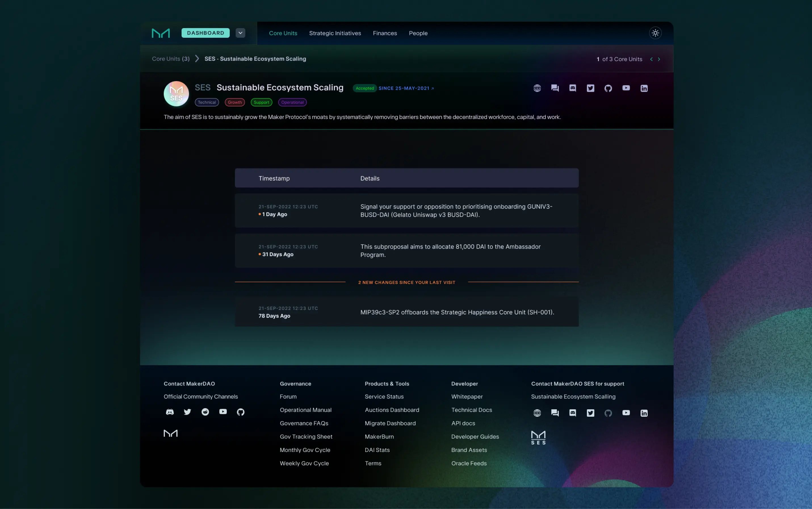The height and width of the screenshot is (509, 812).
Task: Open SES Discord icon in header
Action: pos(572,88)
